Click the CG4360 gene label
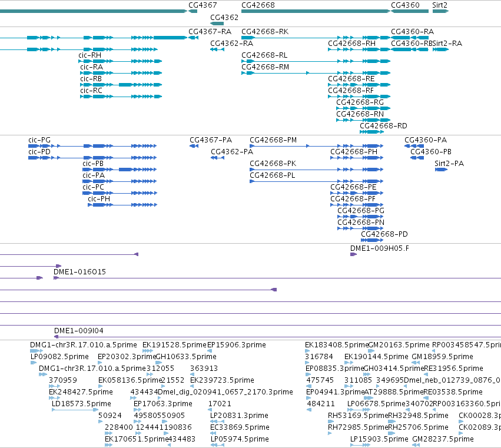This screenshot has width=501, height=448. tap(405, 5)
